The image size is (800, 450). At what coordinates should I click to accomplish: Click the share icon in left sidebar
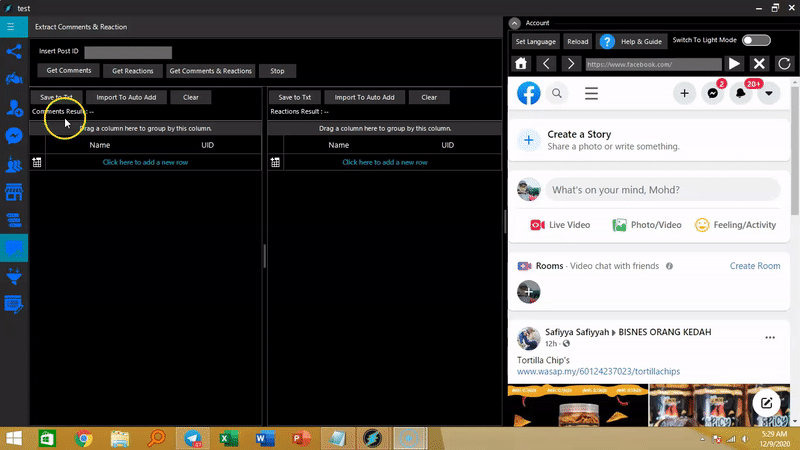coord(14,51)
